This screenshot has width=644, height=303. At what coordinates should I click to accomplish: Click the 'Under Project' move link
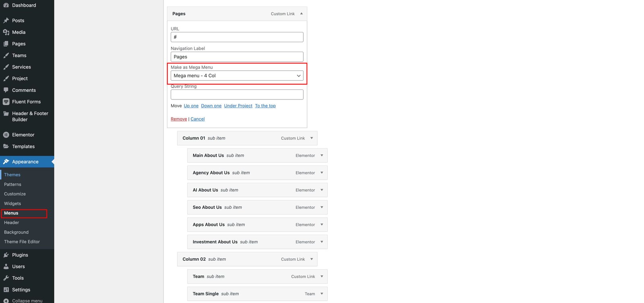238,106
